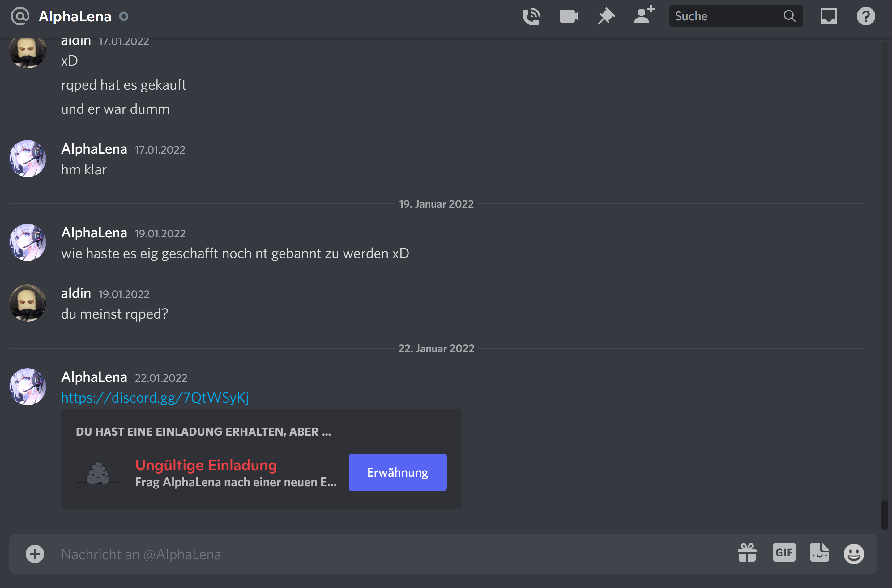Start a voice call with AlphaLena
892x588 pixels.
pyautogui.click(x=531, y=16)
